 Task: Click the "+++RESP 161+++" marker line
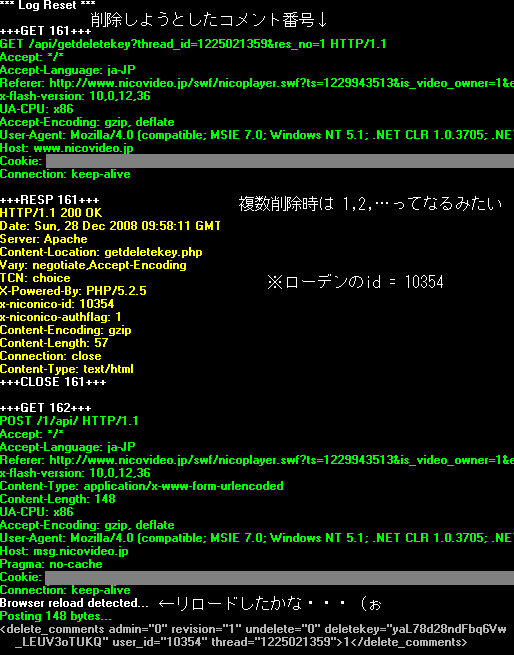click(49, 200)
